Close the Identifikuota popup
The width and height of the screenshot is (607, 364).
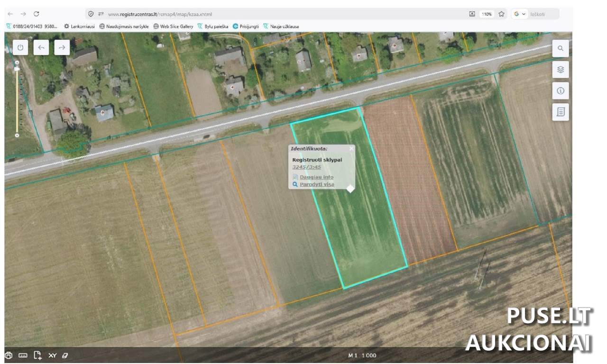coord(351,148)
